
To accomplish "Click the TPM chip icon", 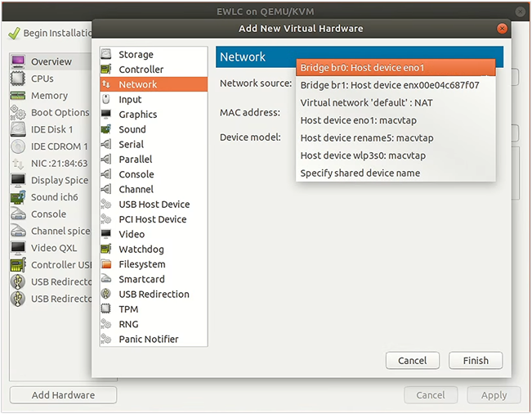I will pyautogui.click(x=106, y=308).
